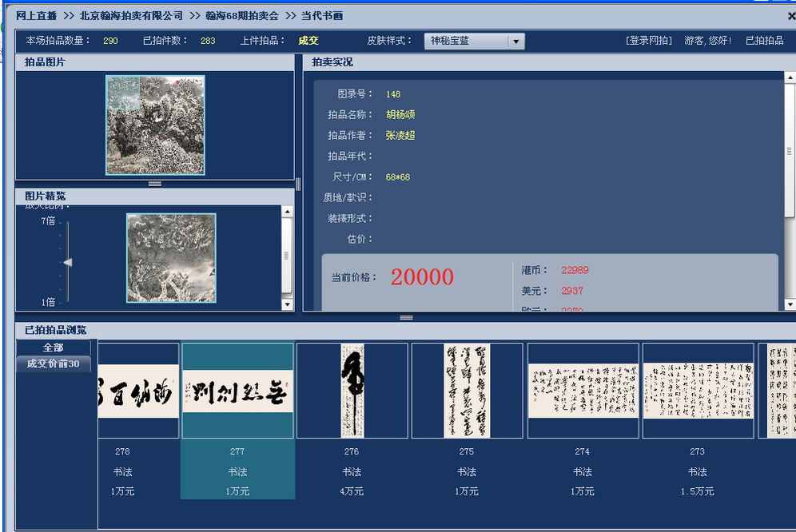
Task: Click up arrow of 拍卖实况 scrollbar
Action: [790, 77]
